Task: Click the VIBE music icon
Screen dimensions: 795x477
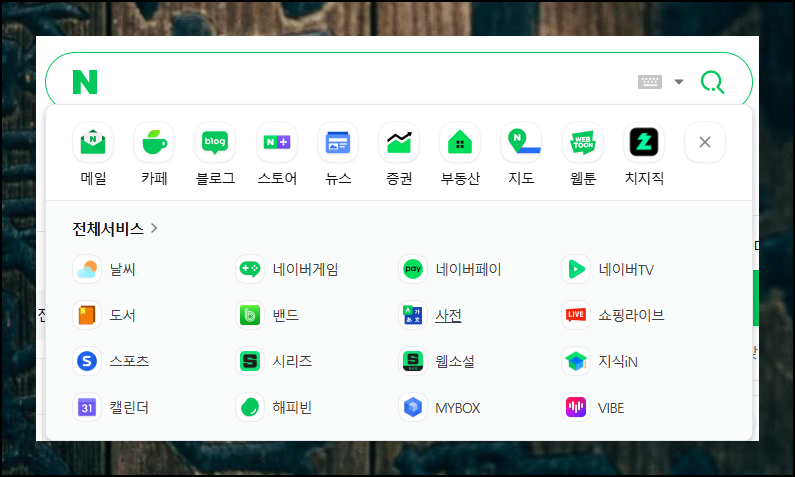Action: pos(576,408)
